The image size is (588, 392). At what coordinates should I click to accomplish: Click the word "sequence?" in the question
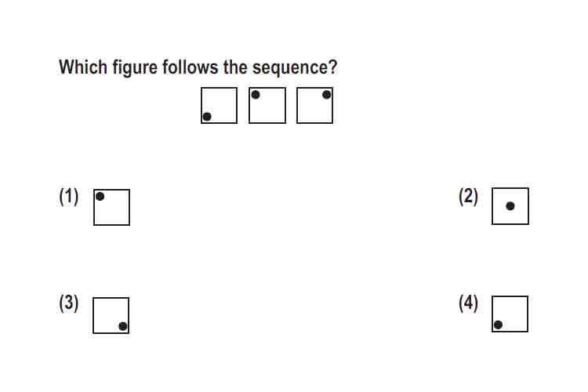295,68
